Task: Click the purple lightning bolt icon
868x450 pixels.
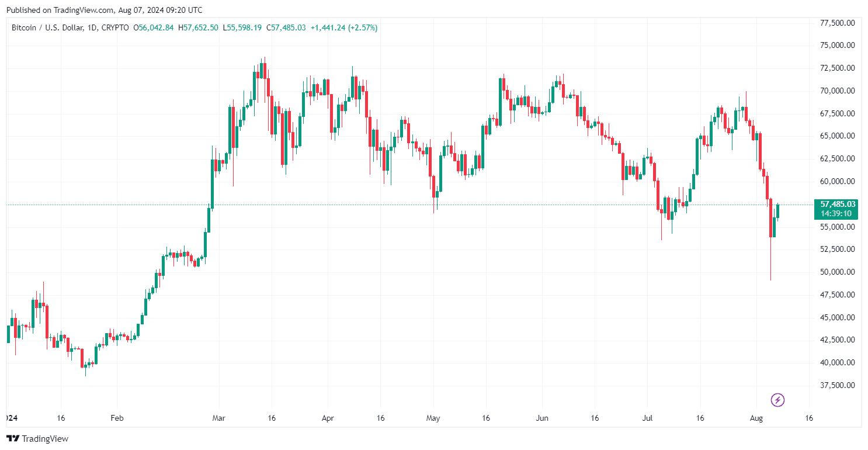Action: pos(777,400)
